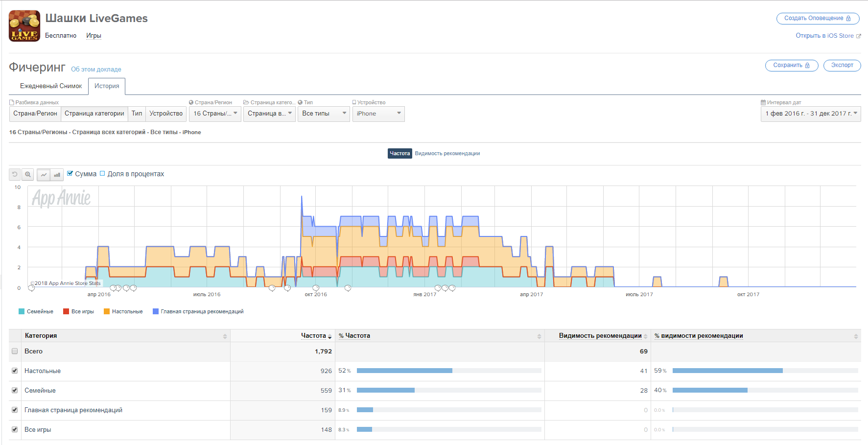Screen dimensions: 868x445
Task: Select the Видимость рекомендации chart tab
Action: [x=447, y=154]
